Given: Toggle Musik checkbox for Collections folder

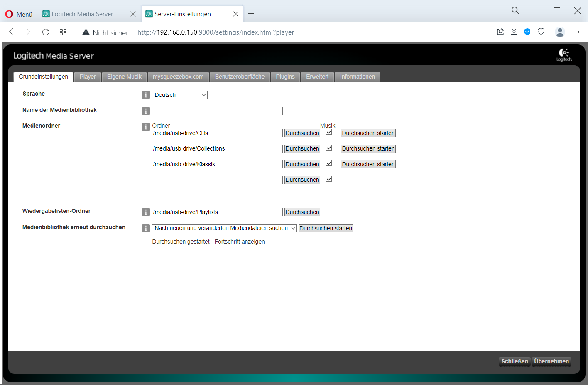Looking at the screenshot, I should pos(329,148).
